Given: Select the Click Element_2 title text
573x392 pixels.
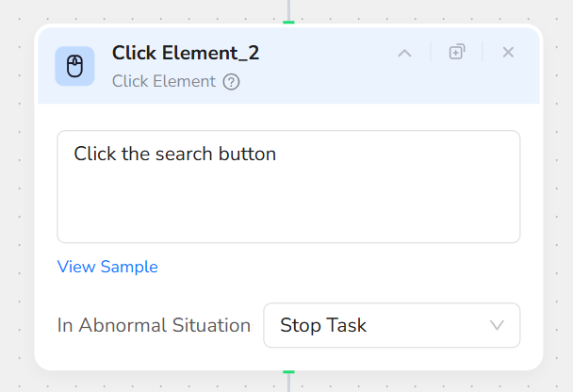Looking at the screenshot, I should coord(186,53).
